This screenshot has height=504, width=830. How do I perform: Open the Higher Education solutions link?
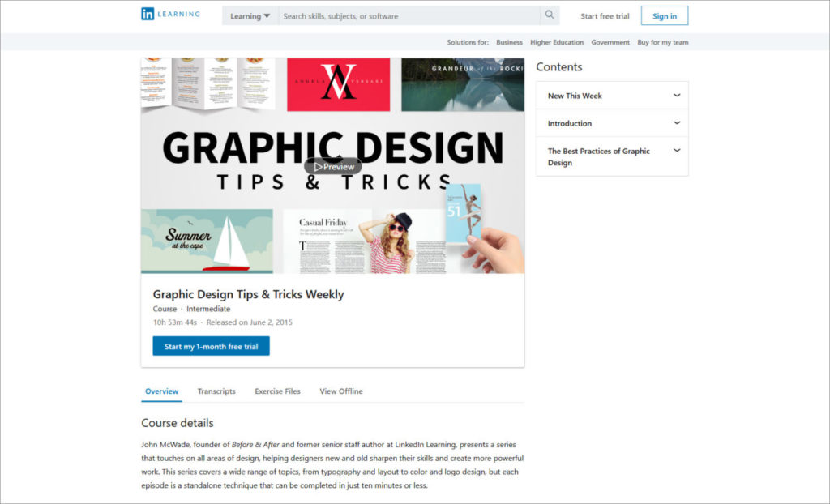(557, 42)
